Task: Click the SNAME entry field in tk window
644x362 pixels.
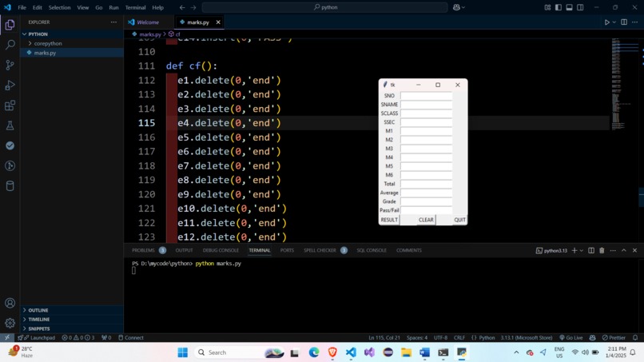Action: coord(427,105)
